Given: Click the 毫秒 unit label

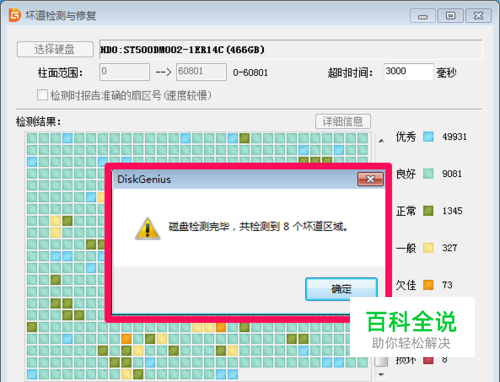Looking at the screenshot, I should (x=446, y=73).
